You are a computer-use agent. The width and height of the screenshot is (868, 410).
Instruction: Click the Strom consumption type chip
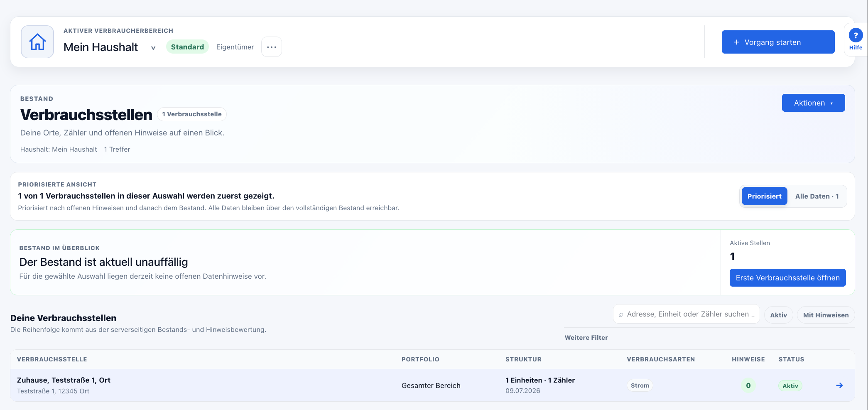[640, 385]
